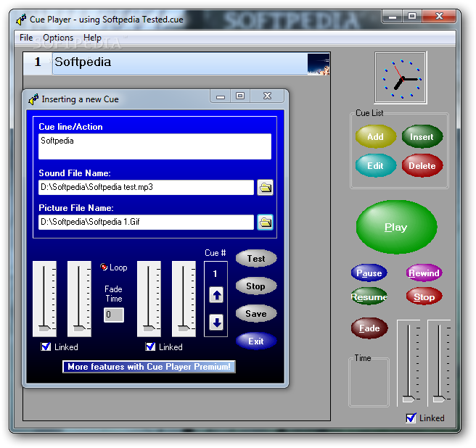Click icon in Inserting a new Cue title bar

tap(33, 99)
